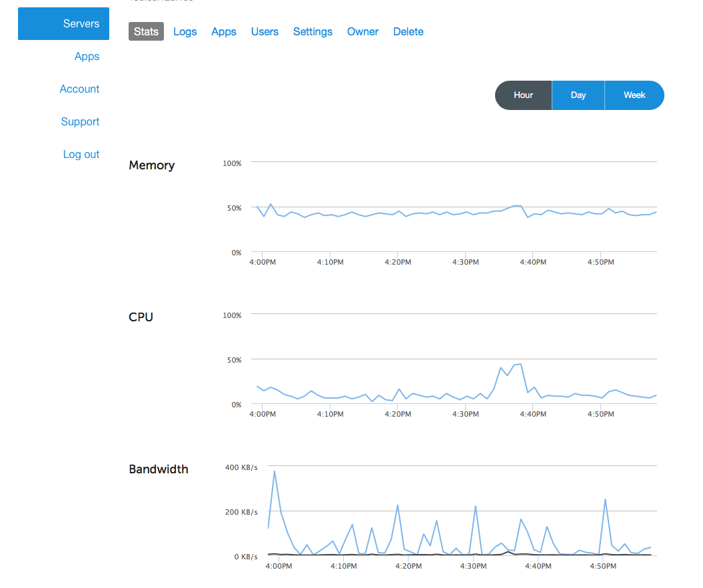Switch graphs to Day range
Screen dimensions: 703x588
point(578,95)
